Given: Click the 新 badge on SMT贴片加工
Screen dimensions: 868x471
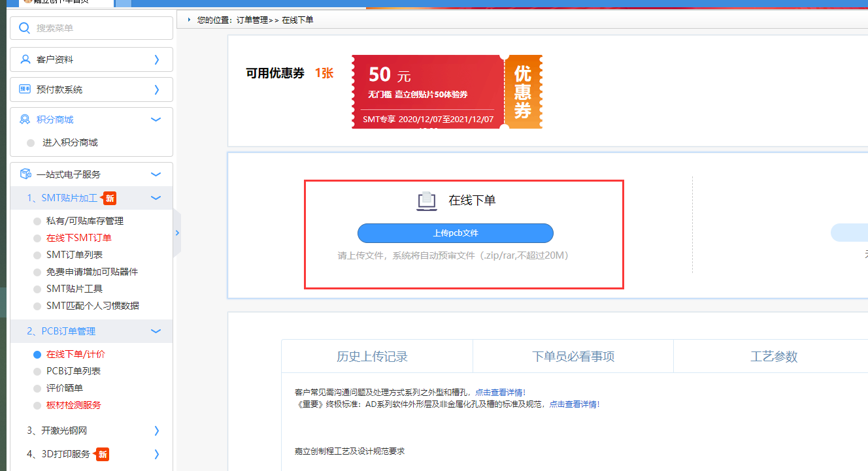Looking at the screenshot, I should 109,197.
